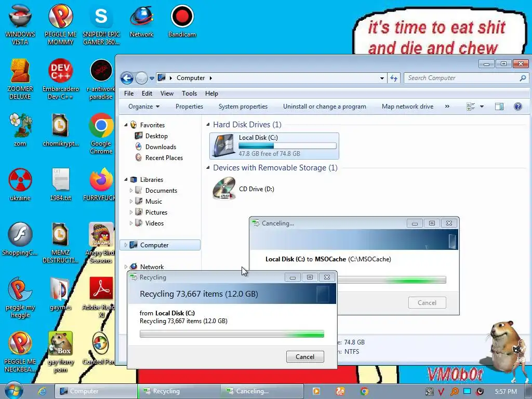Collapse the Favorites tree node
The width and height of the screenshot is (532, 399).
click(x=126, y=125)
